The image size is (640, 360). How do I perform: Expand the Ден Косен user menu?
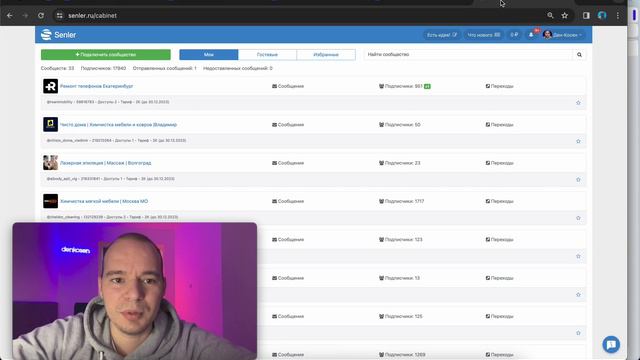[x=562, y=35]
